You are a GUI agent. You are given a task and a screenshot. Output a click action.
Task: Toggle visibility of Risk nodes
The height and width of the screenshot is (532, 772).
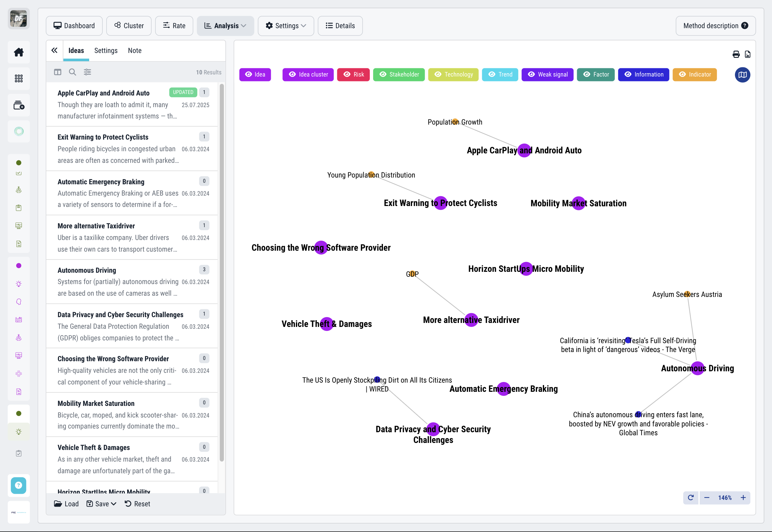point(353,75)
